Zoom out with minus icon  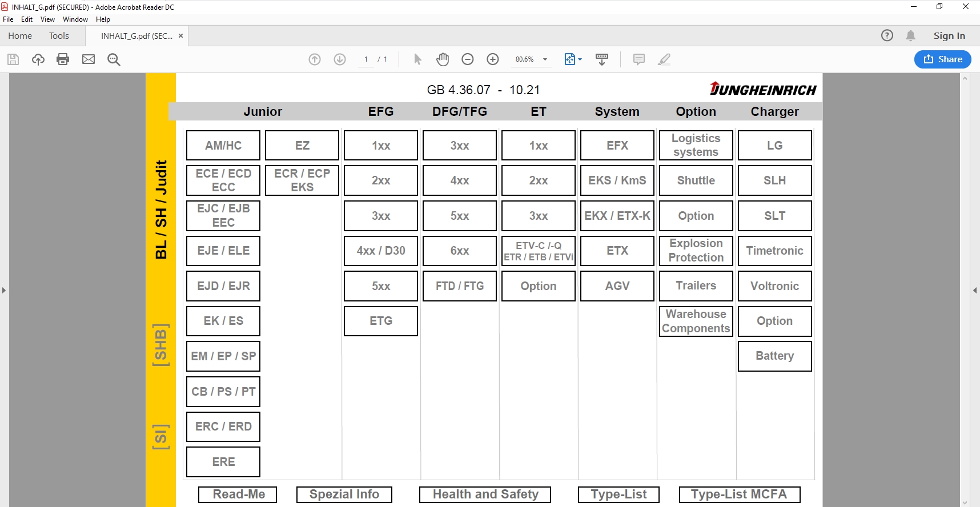[x=468, y=59]
